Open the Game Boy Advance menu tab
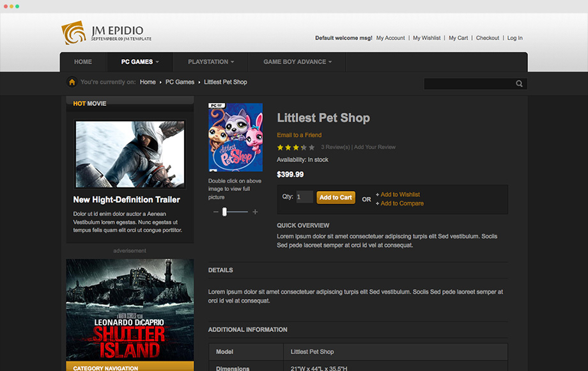Viewport: 588px width, 371px height. pyautogui.click(x=297, y=62)
